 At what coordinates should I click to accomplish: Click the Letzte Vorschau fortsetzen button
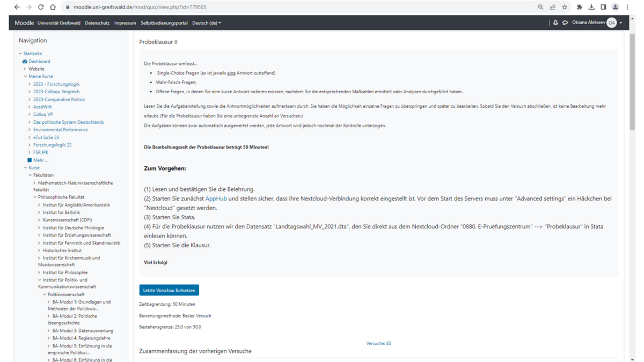(x=169, y=290)
